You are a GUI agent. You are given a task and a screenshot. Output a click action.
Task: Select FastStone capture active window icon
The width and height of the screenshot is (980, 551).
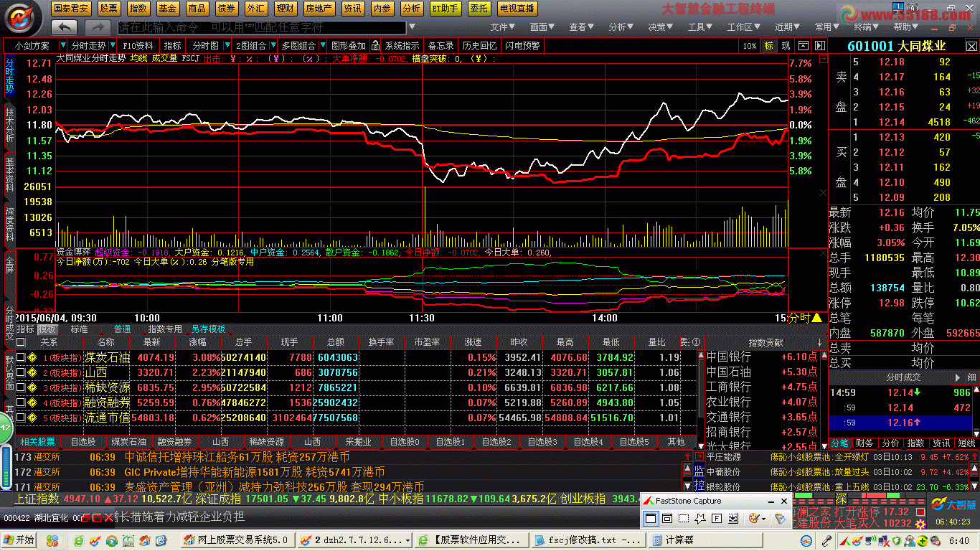coord(651,518)
